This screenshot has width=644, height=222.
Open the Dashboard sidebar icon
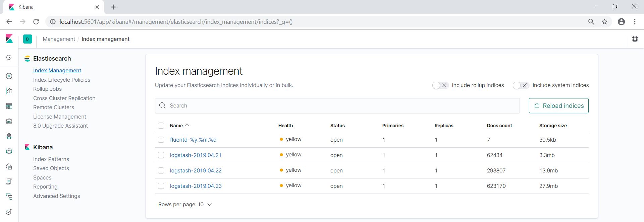coord(9,106)
